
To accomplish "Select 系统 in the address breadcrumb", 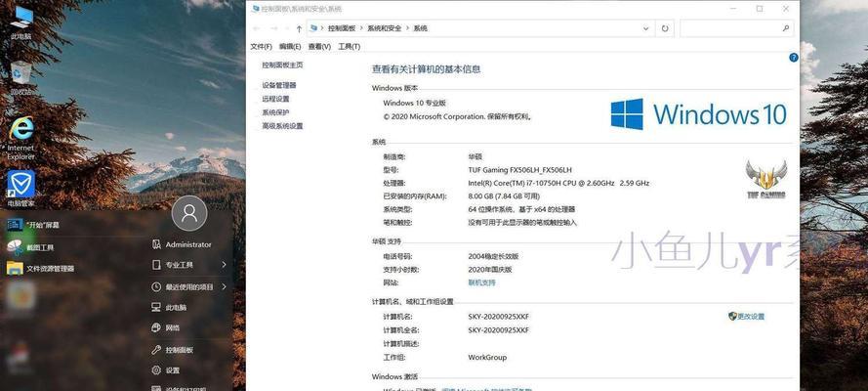I will point(420,27).
